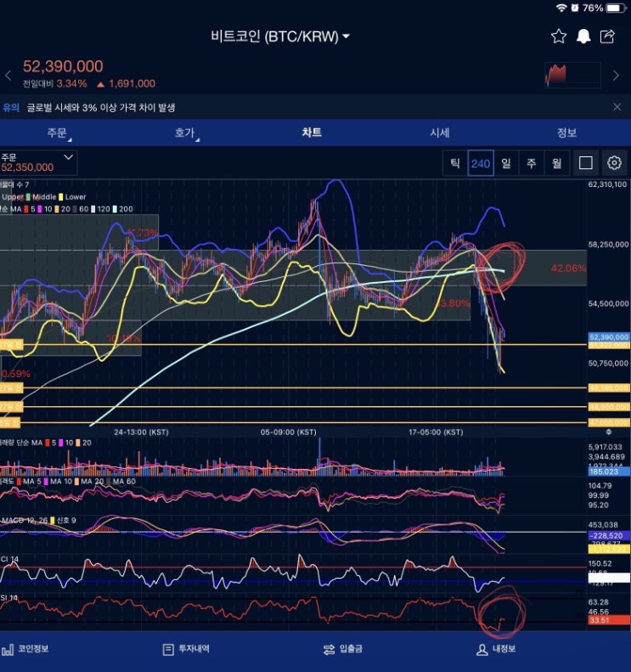Dismiss the global price difference notice

tap(617, 107)
